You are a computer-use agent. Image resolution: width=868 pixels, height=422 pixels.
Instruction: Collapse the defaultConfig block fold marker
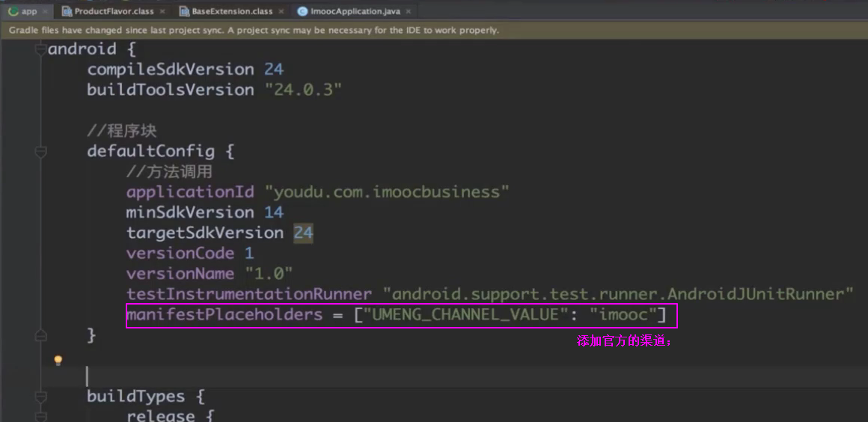[40, 152]
